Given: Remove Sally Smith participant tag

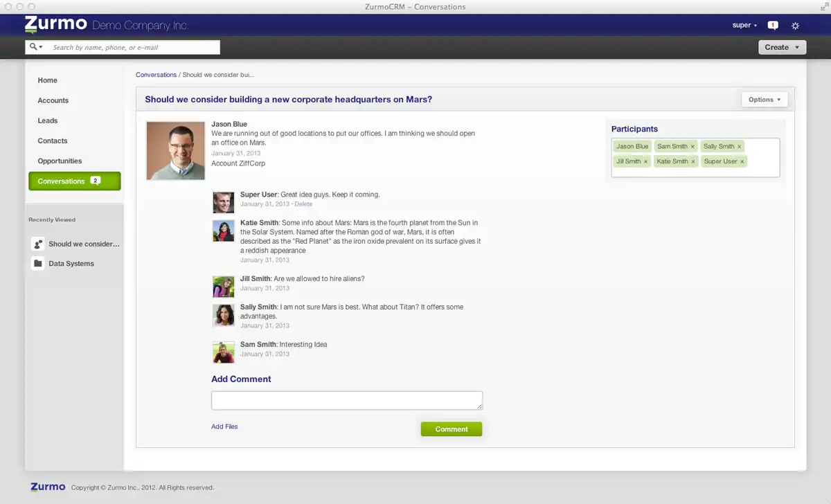Looking at the screenshot, I should coord(739,147).
